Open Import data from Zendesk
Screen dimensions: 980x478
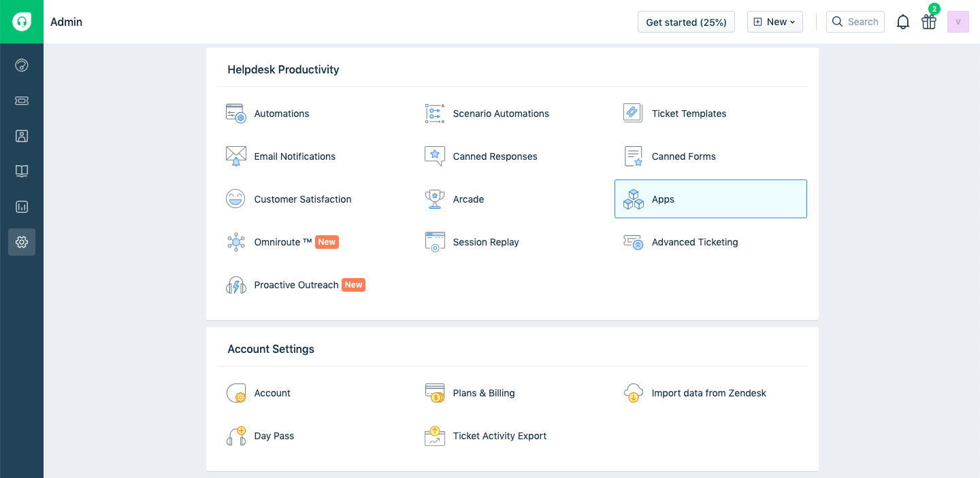click(708, 393)
